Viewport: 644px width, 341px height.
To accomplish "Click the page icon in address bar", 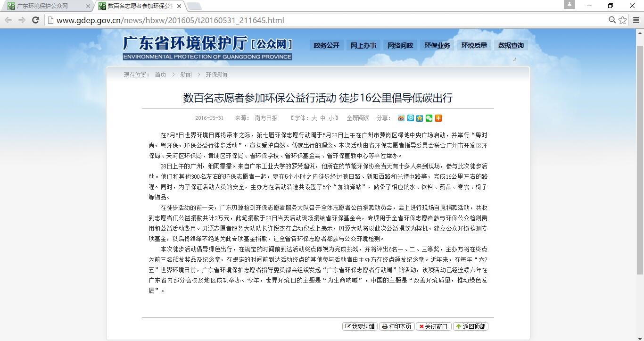I will point(50,20).
